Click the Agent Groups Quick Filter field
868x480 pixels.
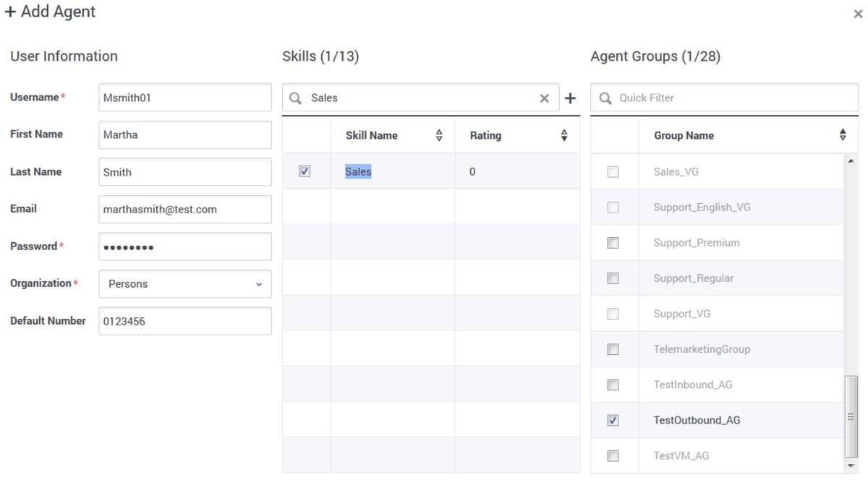click(x=731, y=98)
